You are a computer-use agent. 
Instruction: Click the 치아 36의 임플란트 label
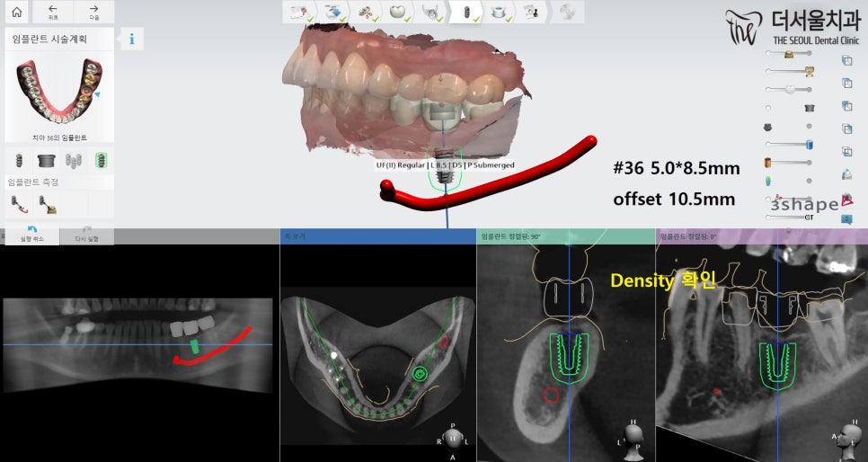coord(59,138)
